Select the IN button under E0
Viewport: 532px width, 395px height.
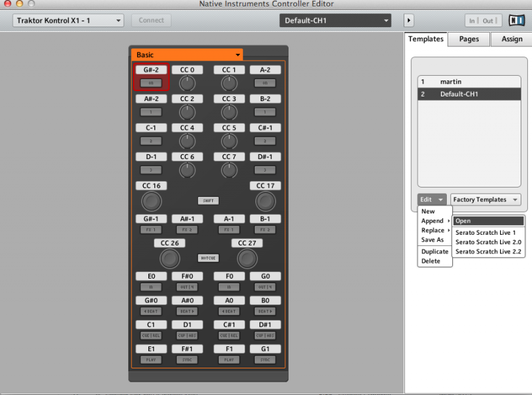pyautogui.click(x=151, y=287)
